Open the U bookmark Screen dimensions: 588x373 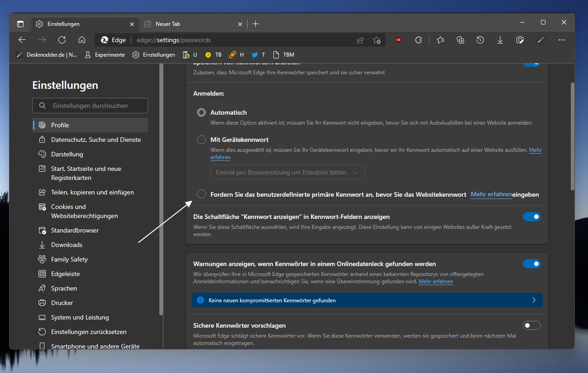pyautogui.click(x=190, y=55)
